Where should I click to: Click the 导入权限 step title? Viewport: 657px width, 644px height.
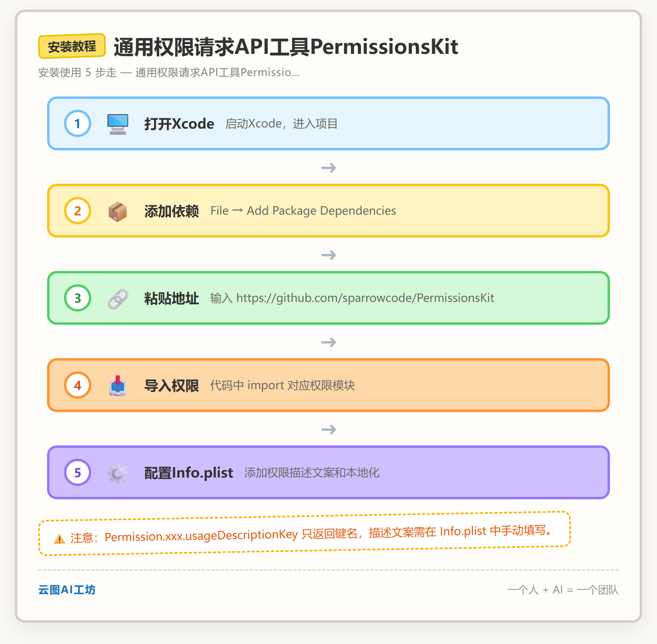coord(172,386)
